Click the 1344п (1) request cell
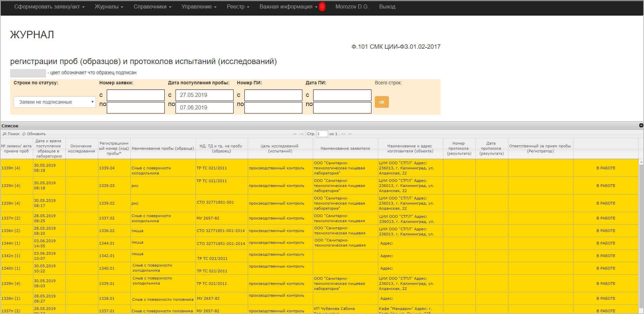 [16, 243]
